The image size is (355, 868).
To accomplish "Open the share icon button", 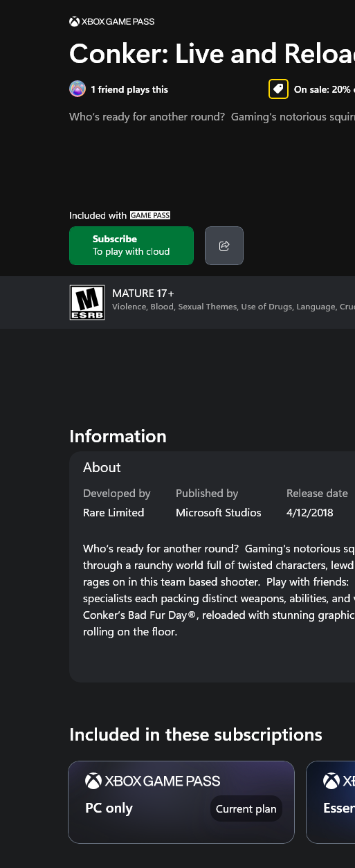I will (224, 246).
